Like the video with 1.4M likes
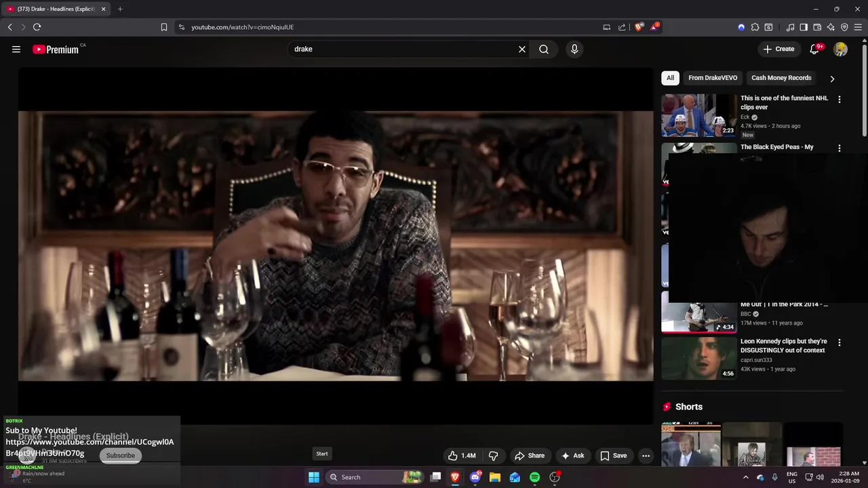Image resolution: width=868 pixels, height=488 pixels. click(462, 455)
